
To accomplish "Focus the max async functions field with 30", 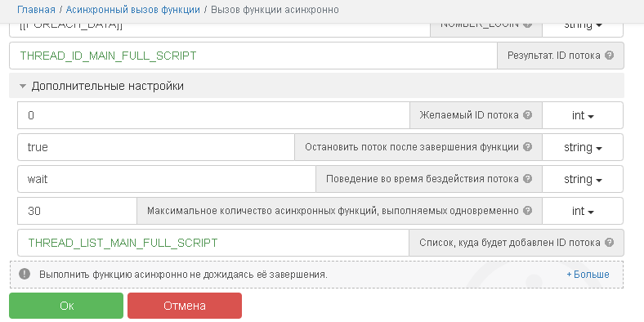I will click(77, 211).
